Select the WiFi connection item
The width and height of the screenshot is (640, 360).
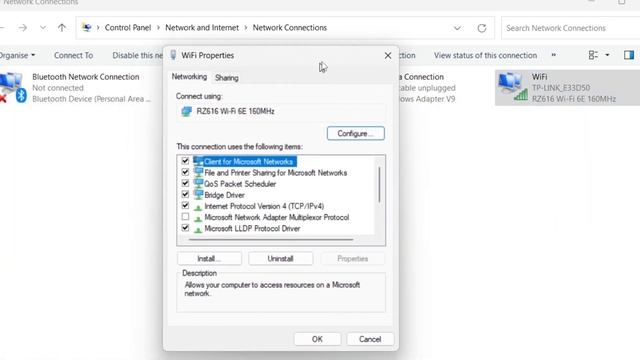567,88
